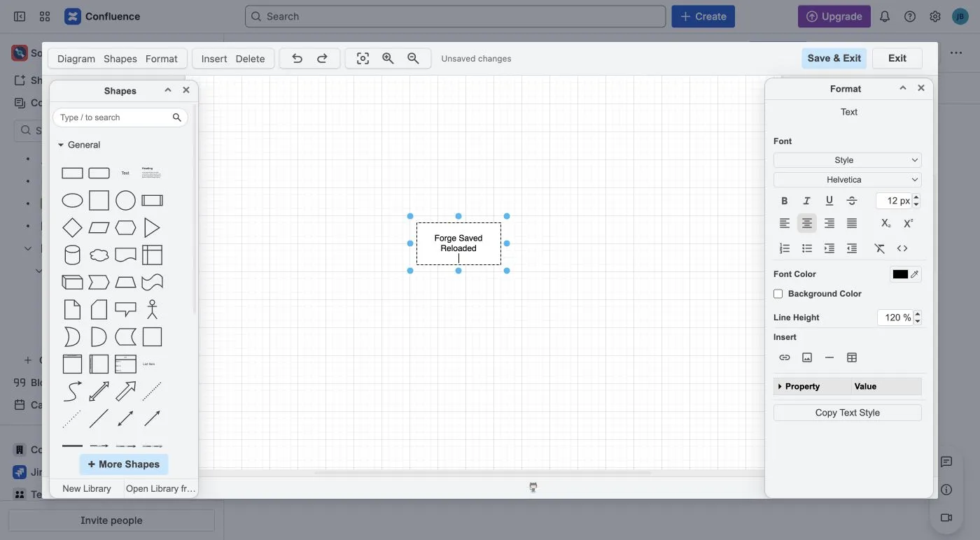Select the actor stick-figure shape
This screenshot has height=540, width=980.
152,309
